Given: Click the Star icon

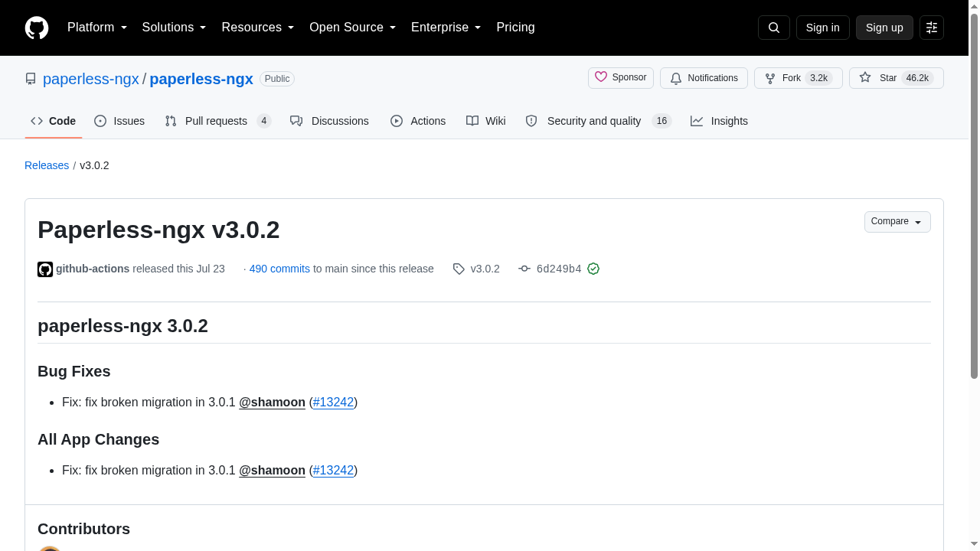Looking at the screenshot, I should pos(865,78).
